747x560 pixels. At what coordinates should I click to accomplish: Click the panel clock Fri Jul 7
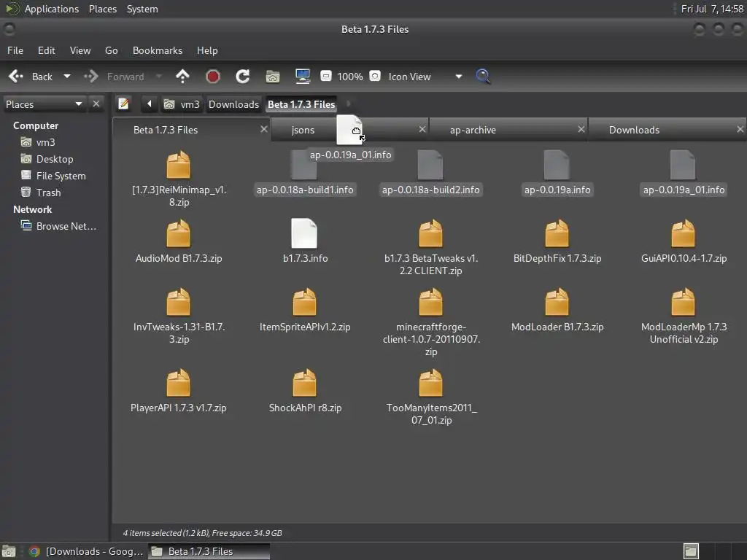[712, 9]
